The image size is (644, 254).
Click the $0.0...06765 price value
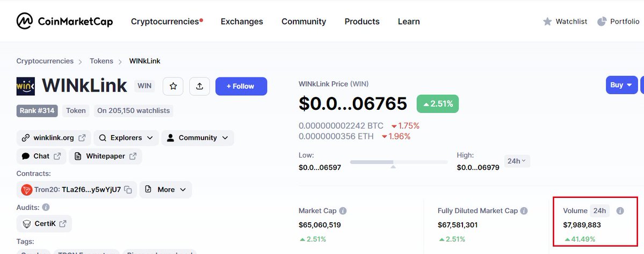click(353, 104)
